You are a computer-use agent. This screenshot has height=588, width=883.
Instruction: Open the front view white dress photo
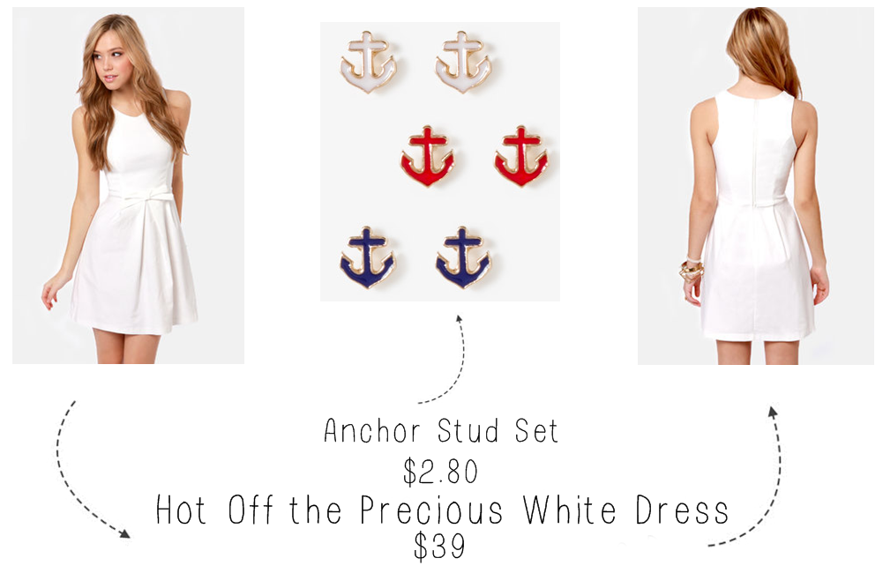click(x=129, y=185)
